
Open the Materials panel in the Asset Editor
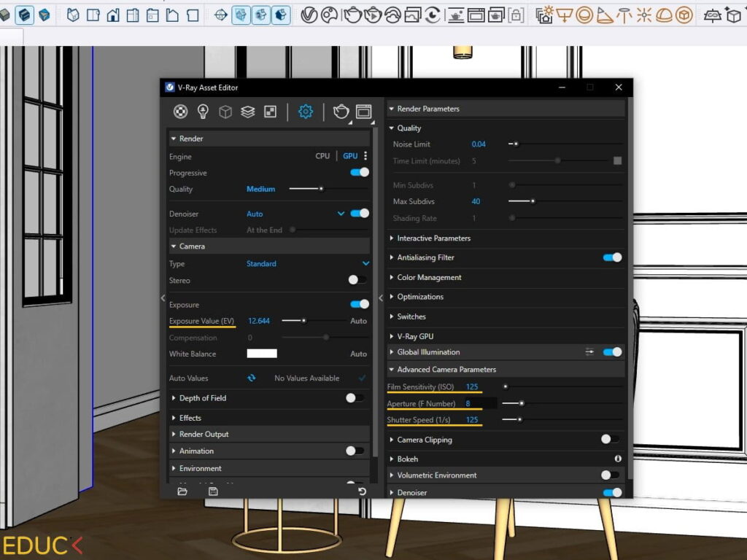[x=181, y=112]
